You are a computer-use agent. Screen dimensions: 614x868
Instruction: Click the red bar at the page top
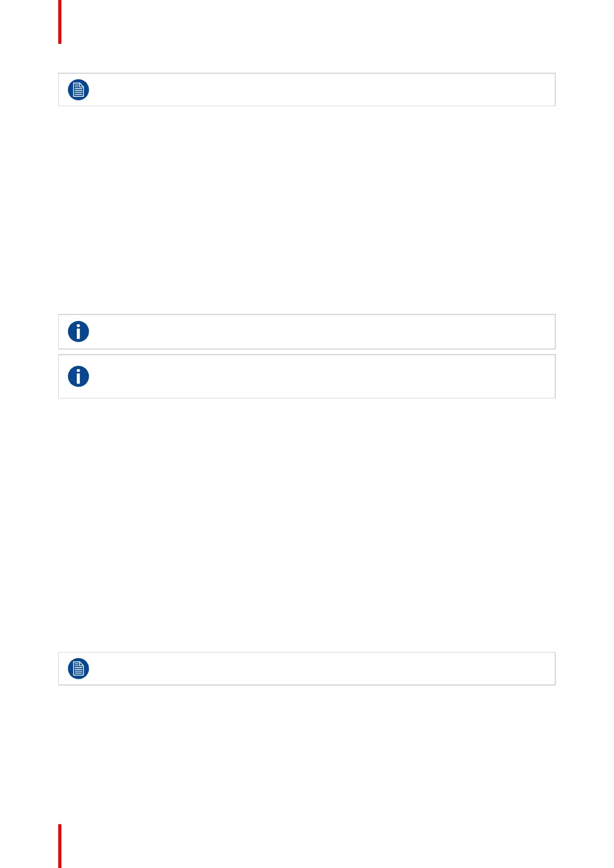tap(60, 22)
